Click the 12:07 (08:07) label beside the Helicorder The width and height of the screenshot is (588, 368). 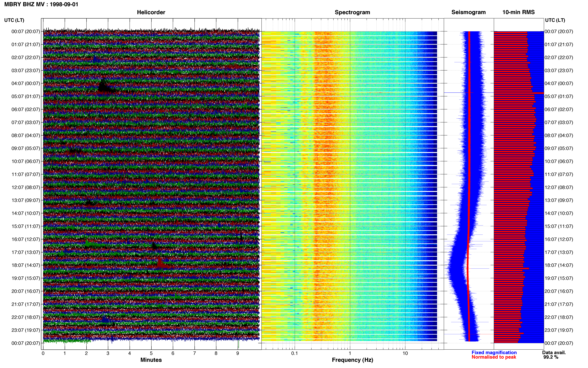pos(26,187)
